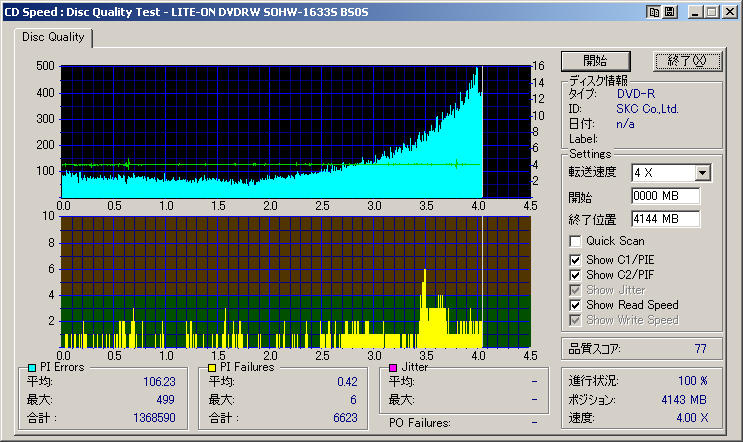This screenshot has height=442, width=743.
Task: Toggle the greyed Show Write Speed checkbox
Action: (x=575, y=320)
